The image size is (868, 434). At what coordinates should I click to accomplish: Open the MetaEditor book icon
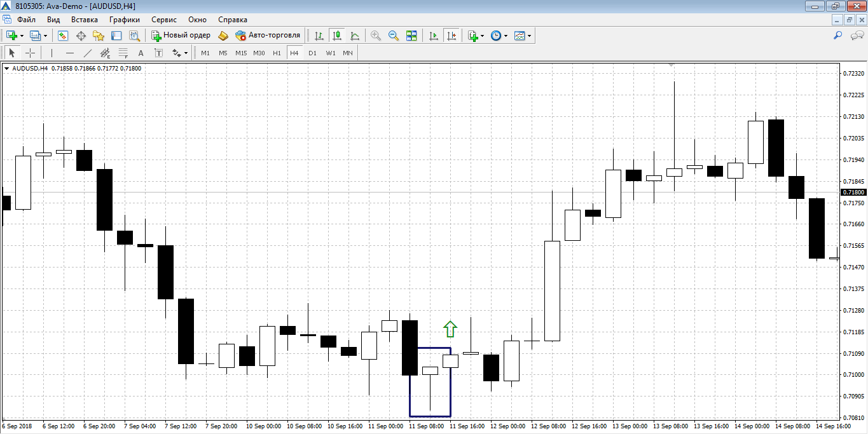[x=223, y=36]
